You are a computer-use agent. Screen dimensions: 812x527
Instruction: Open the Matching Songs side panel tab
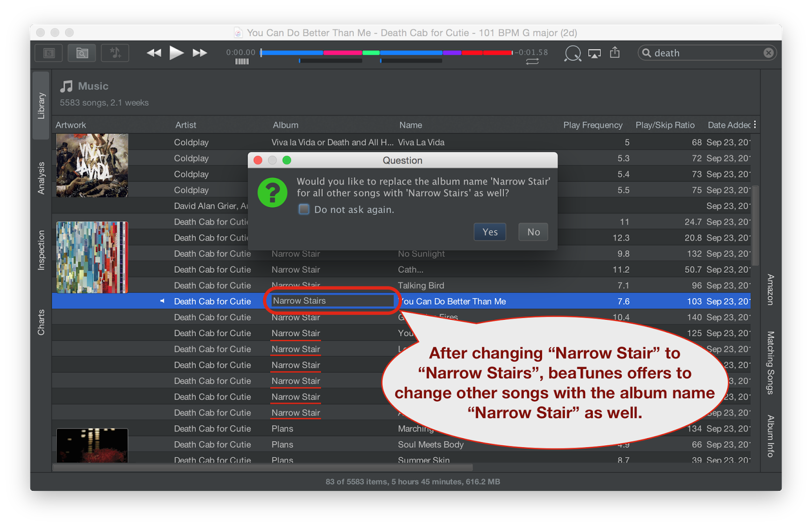770,363
